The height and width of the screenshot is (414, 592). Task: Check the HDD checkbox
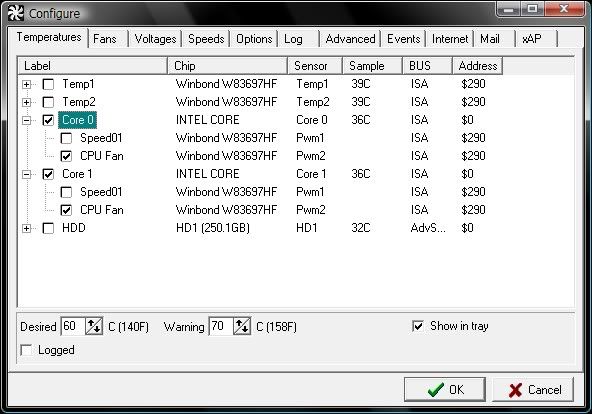click(48, 228)
